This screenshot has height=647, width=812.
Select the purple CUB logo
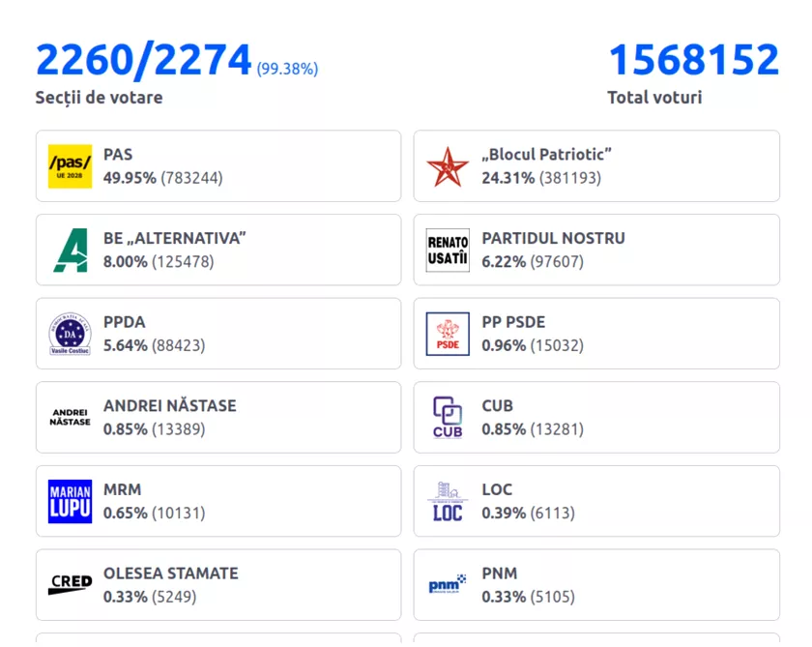(x=448, y=418)
